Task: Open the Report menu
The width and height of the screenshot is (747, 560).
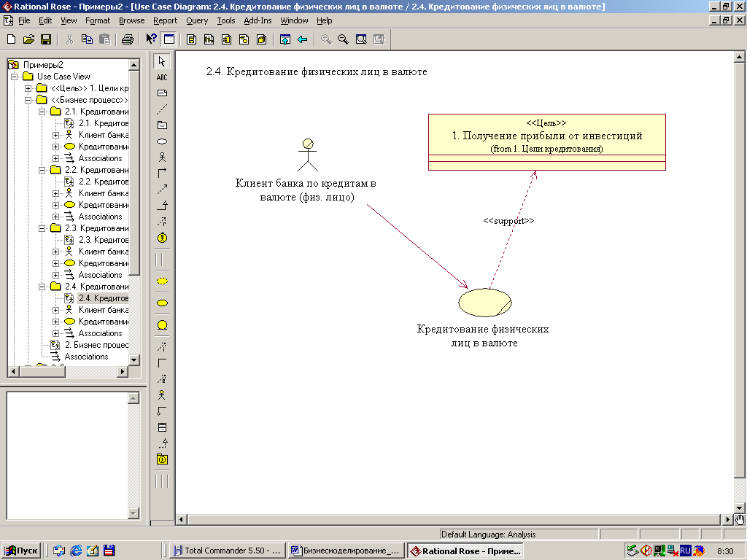Action: point(166,20)
